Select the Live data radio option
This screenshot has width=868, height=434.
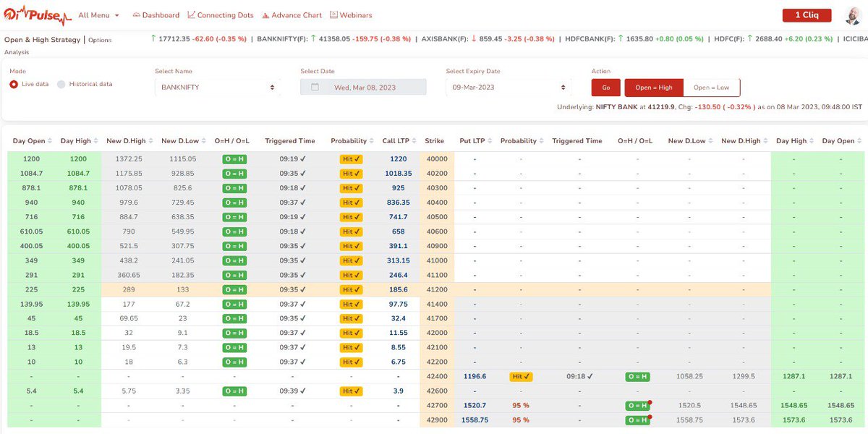point(14,84)
